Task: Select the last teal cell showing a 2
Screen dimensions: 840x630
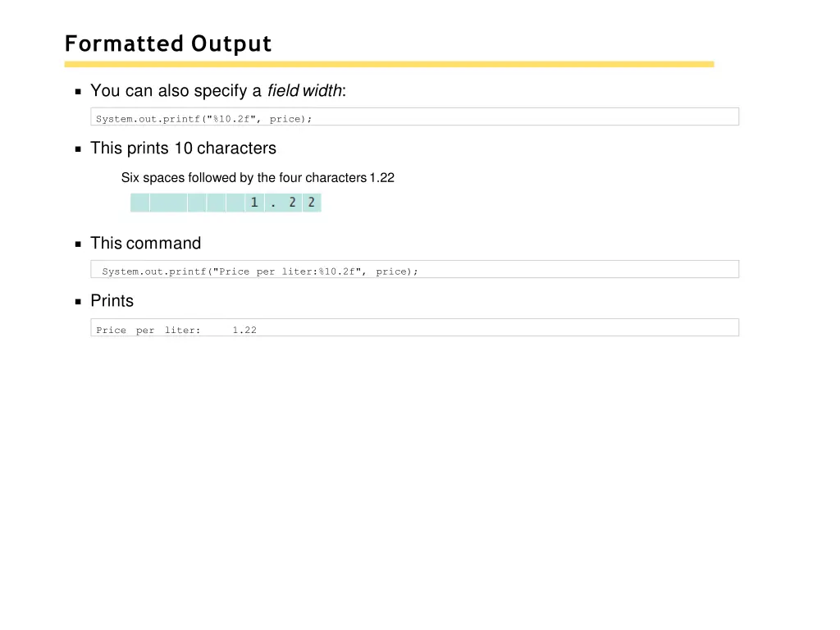Action: tap(311, 202)
